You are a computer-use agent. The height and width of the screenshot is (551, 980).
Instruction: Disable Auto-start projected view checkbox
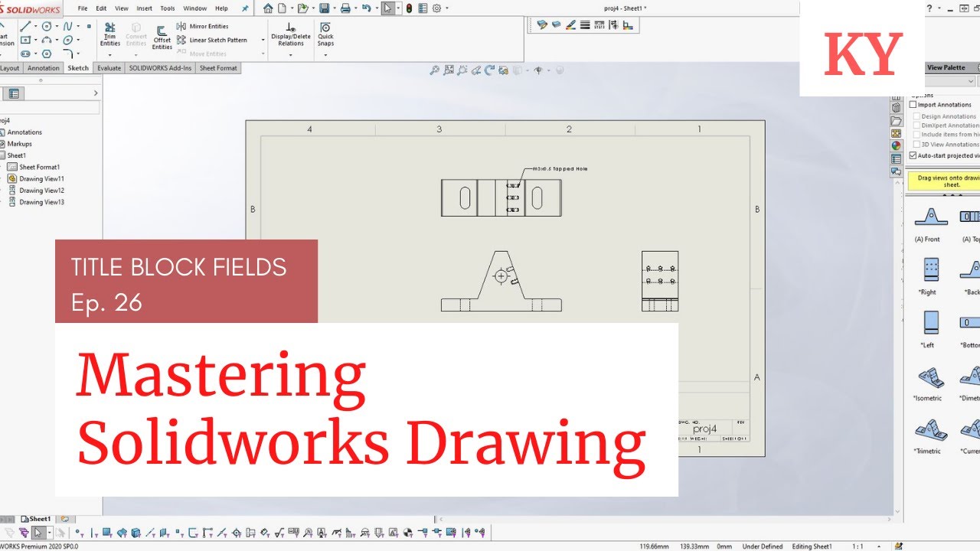click(913, 155)
